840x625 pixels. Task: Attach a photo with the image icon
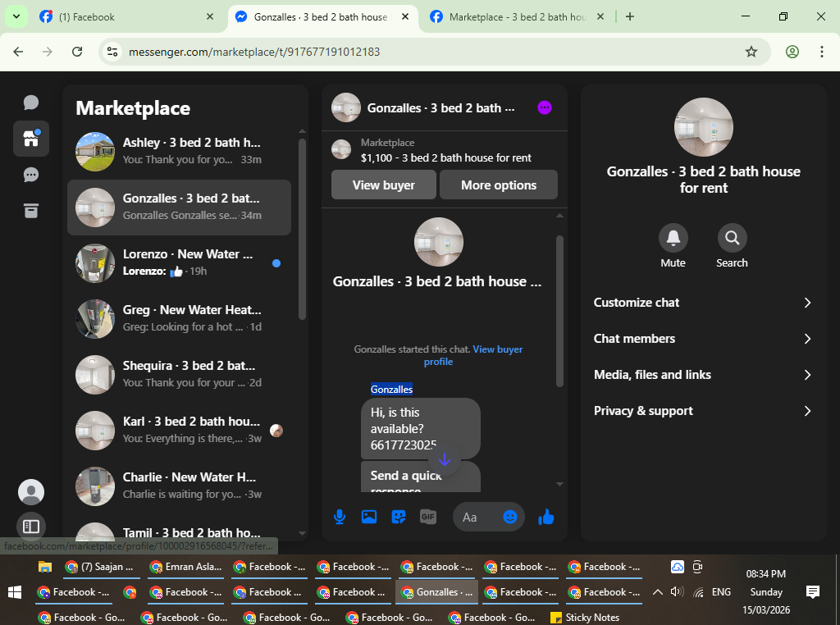click(x=368, y=517)
